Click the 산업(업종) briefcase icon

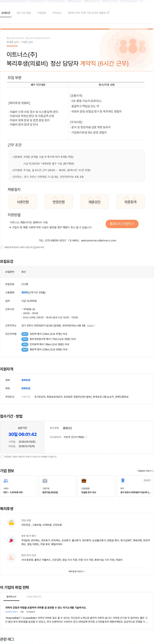point(84,481)
